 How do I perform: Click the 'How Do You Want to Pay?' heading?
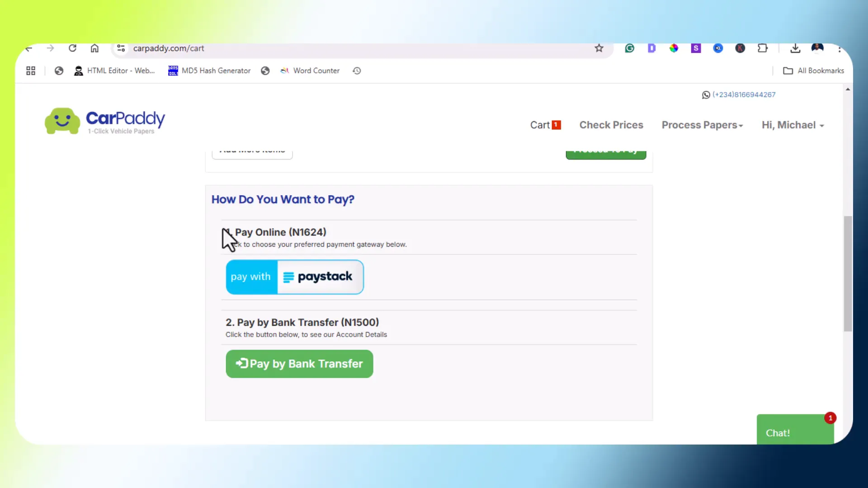click(283, 200)
